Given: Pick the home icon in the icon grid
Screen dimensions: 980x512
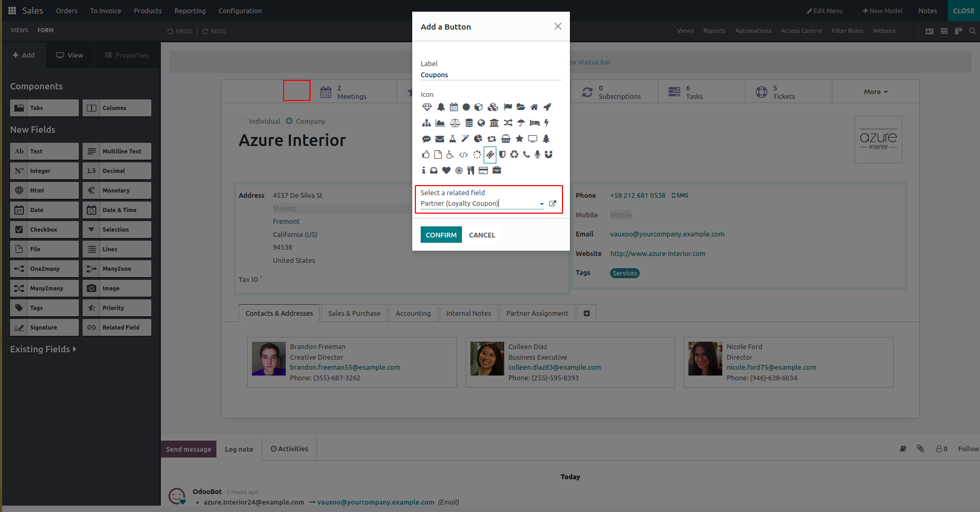Looking at the screenshot, I should 534,107.
